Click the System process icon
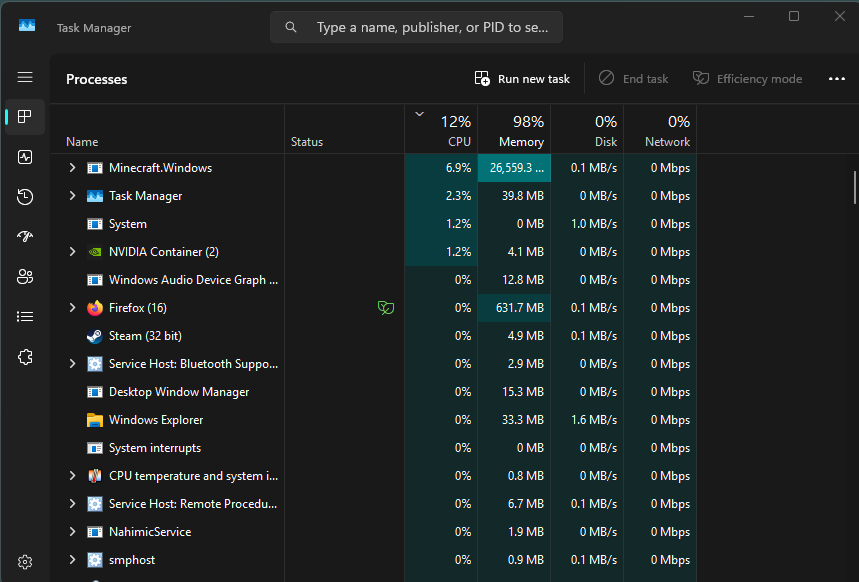This screenshot has height=582, width=859. (95, 224)
